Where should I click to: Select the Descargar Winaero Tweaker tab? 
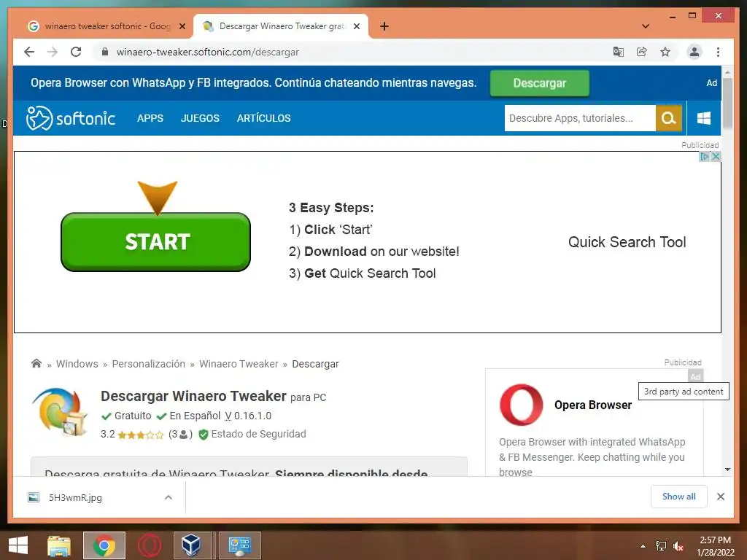[281, 26]
